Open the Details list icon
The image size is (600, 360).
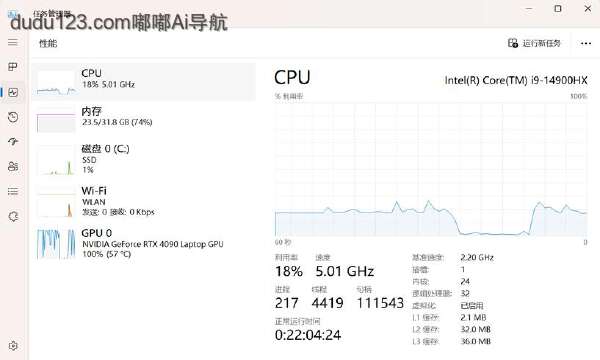pos(13,191)
